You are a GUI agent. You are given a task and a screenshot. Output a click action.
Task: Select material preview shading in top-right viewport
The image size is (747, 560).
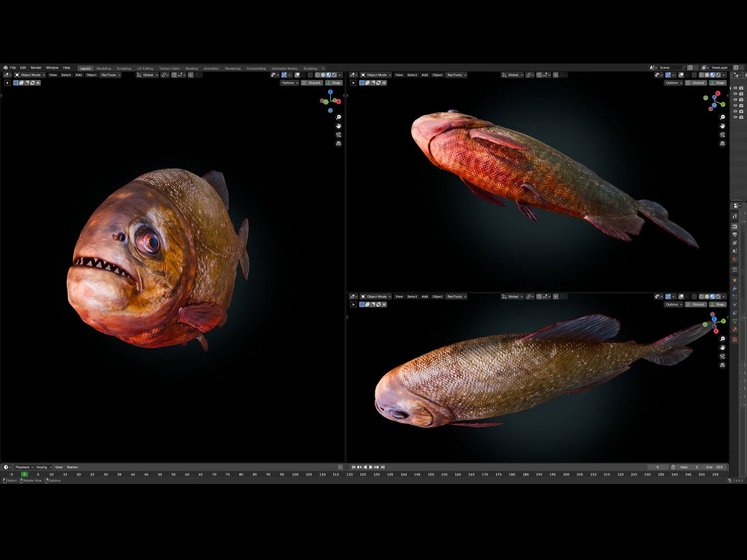[712, 75]
